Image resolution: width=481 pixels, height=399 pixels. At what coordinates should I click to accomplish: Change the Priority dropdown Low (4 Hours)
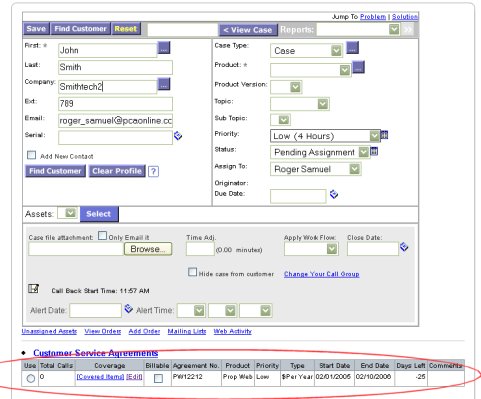click(325, 136)
